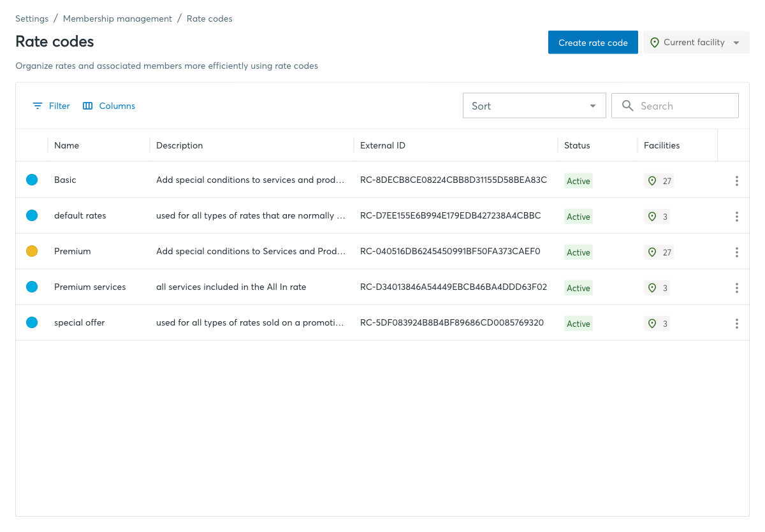Click external ID RC-040516DB6245450991BF50FA373CAEF0
The image size is (765, 532).
point(450,251)
